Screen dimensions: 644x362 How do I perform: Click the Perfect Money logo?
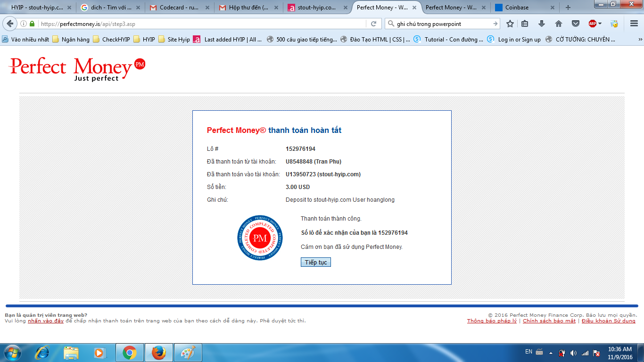pos(77,69)
